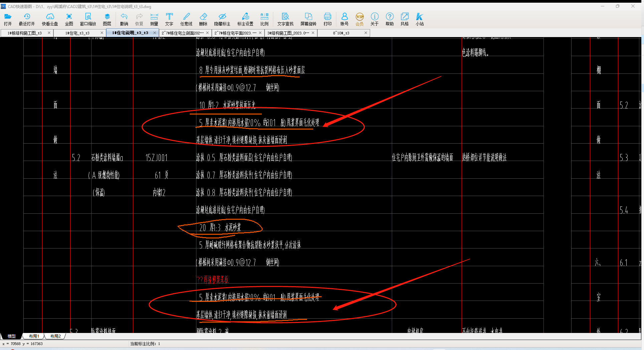Click 屏幕旋转 screen rotate icon
This screenshot has height=350, width=644.
point(308,19)
